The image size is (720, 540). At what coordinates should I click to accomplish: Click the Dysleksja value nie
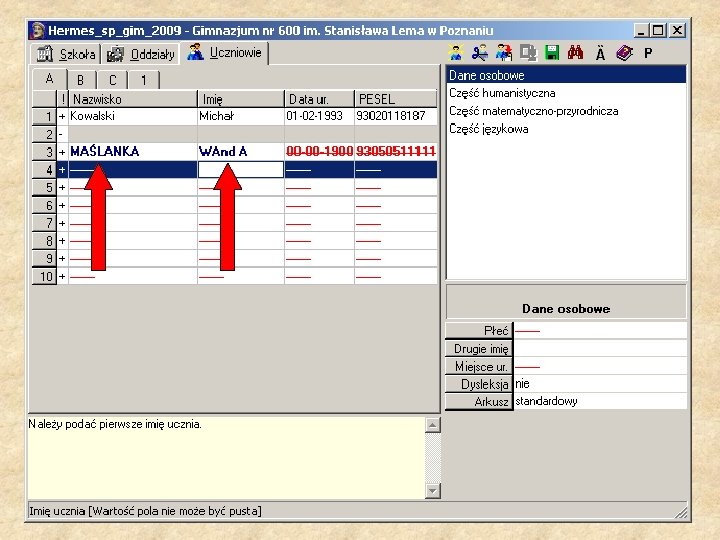point(600,383)
